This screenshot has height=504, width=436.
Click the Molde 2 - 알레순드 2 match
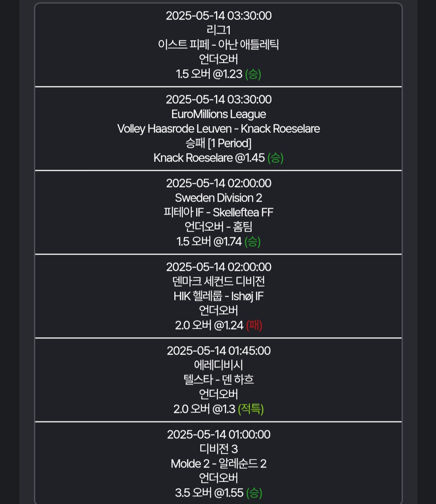click(x=218, y=464)
